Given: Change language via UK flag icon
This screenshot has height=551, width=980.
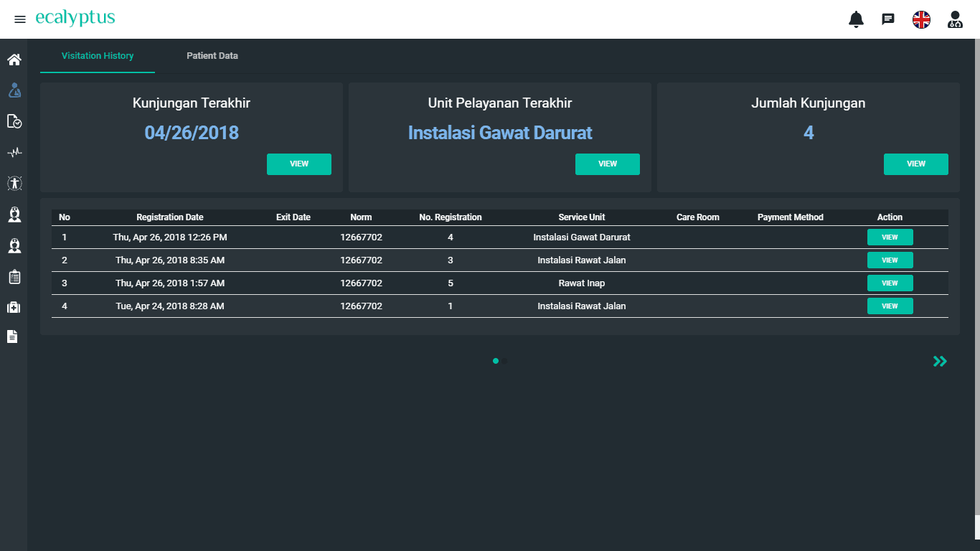Looking at the screenshot, I should point(921,19).
